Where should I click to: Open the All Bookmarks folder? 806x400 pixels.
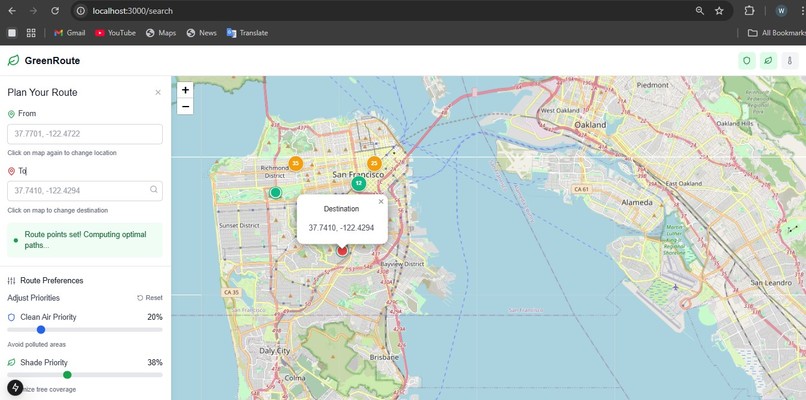tap(777, 33)
